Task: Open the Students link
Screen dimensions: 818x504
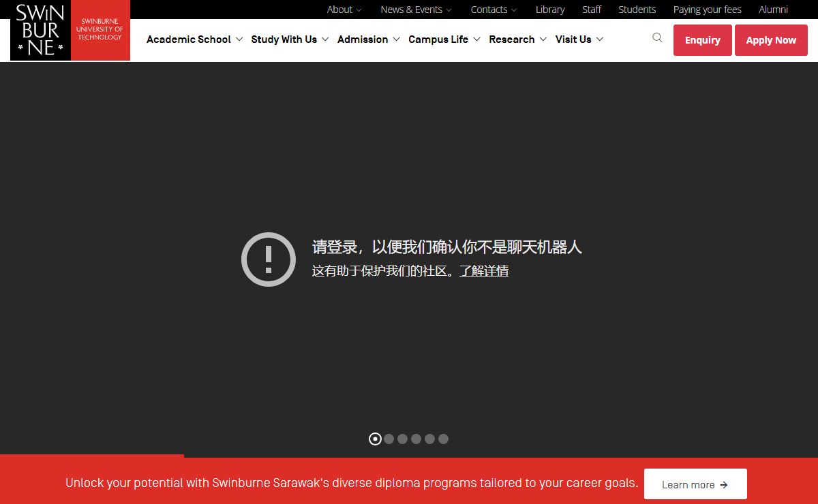Action: click(x=637, y=10)
